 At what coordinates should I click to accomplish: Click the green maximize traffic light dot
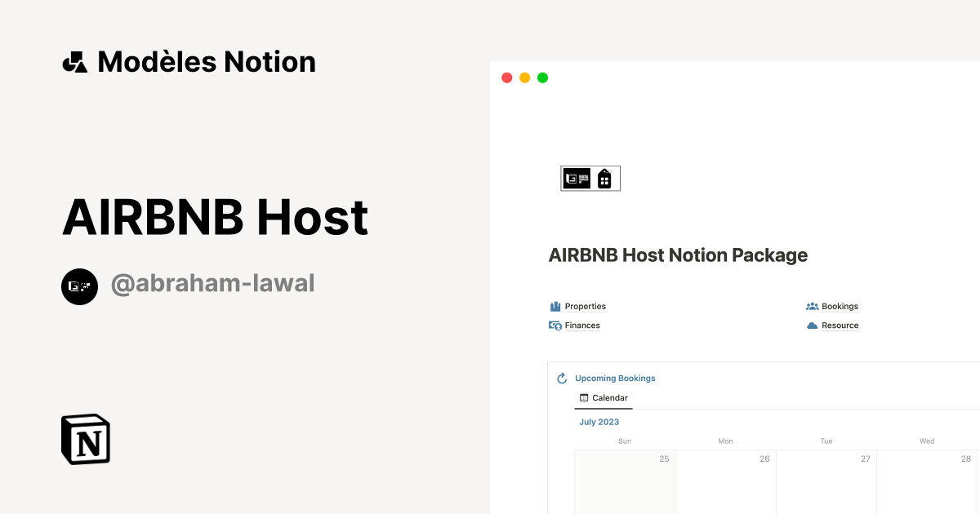click(541, 77)
